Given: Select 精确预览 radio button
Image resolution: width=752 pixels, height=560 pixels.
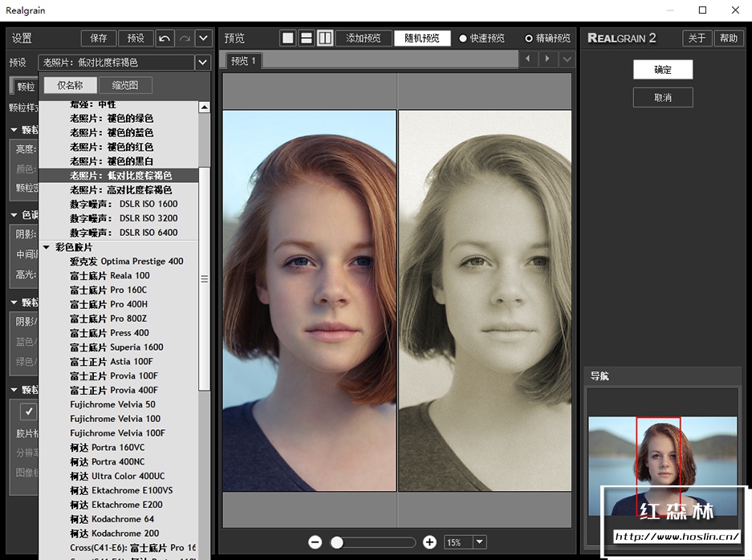Looking at the screenshot, I should [529, 39].
